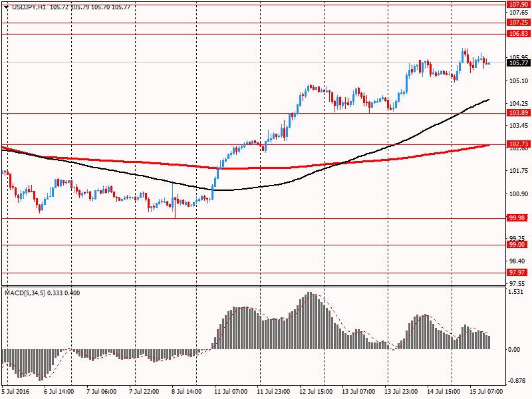Image resolution: width=532 pixels, height=399 pixels.
Task: Click the 107.90 red price level label
Action: (x=518, y=5)
